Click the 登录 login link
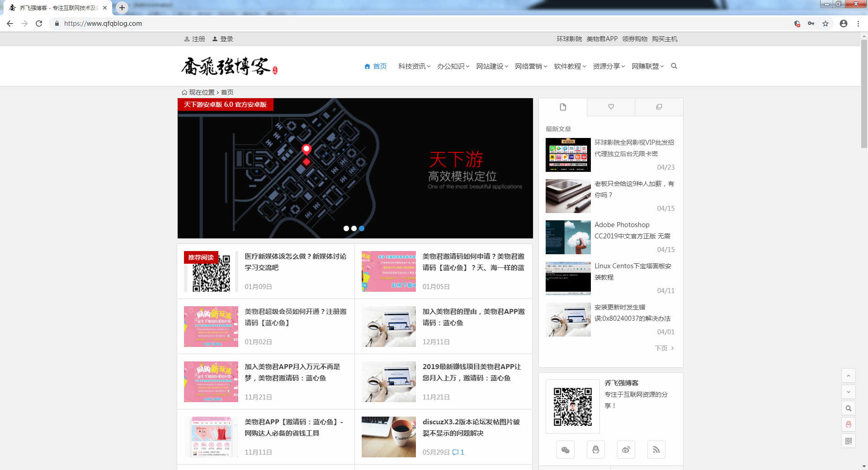This screenshot has width=868, height=470. (223, 39)
